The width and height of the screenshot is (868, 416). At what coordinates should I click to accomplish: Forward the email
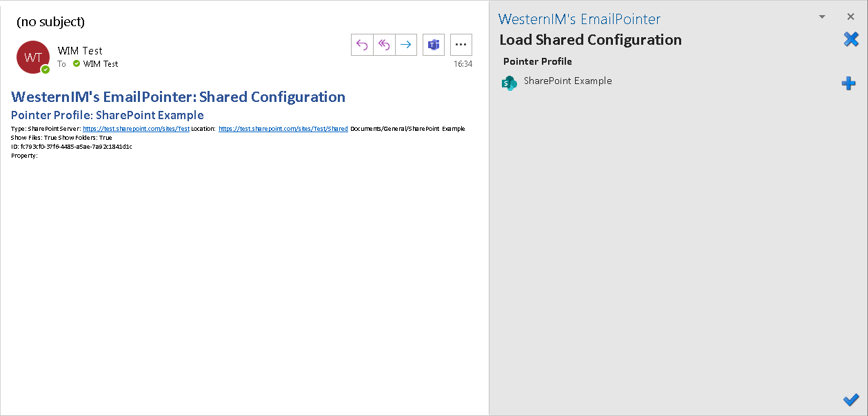[405, 44]
